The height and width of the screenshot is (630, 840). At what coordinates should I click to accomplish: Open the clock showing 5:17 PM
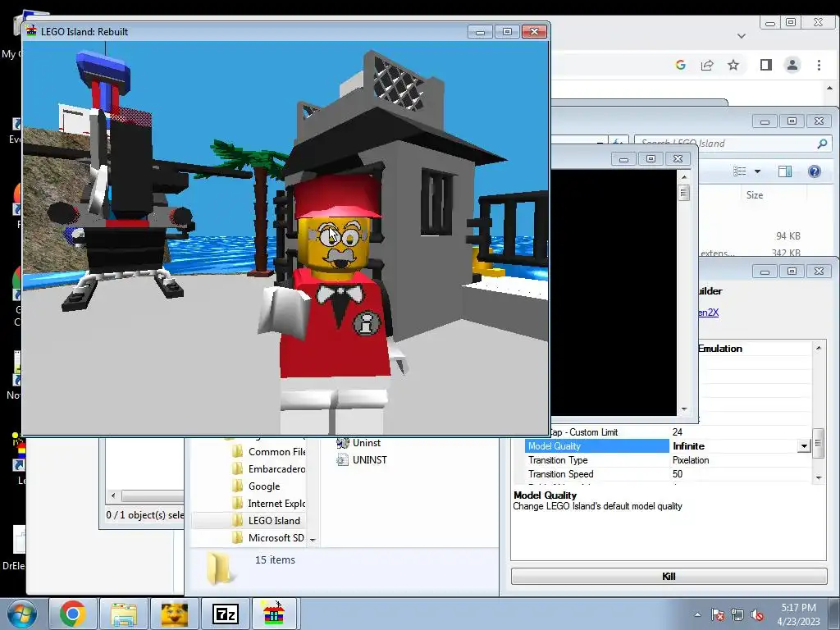(798, 614)
